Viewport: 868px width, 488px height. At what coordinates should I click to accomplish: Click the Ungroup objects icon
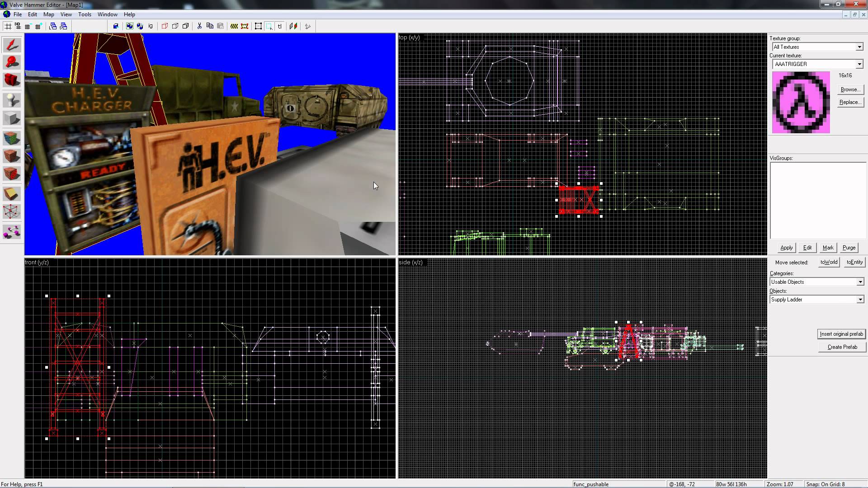140,26
